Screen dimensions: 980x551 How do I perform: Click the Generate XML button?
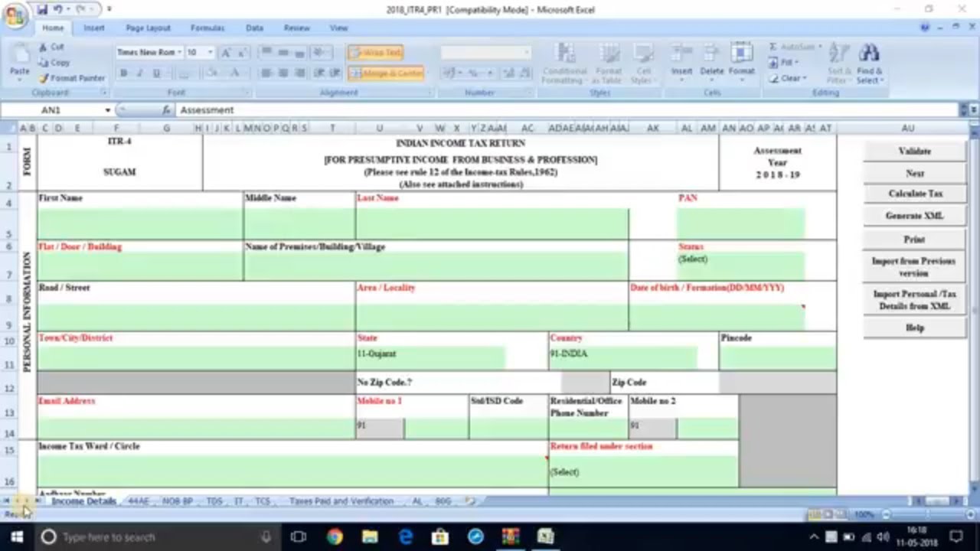tap(915, 217)
